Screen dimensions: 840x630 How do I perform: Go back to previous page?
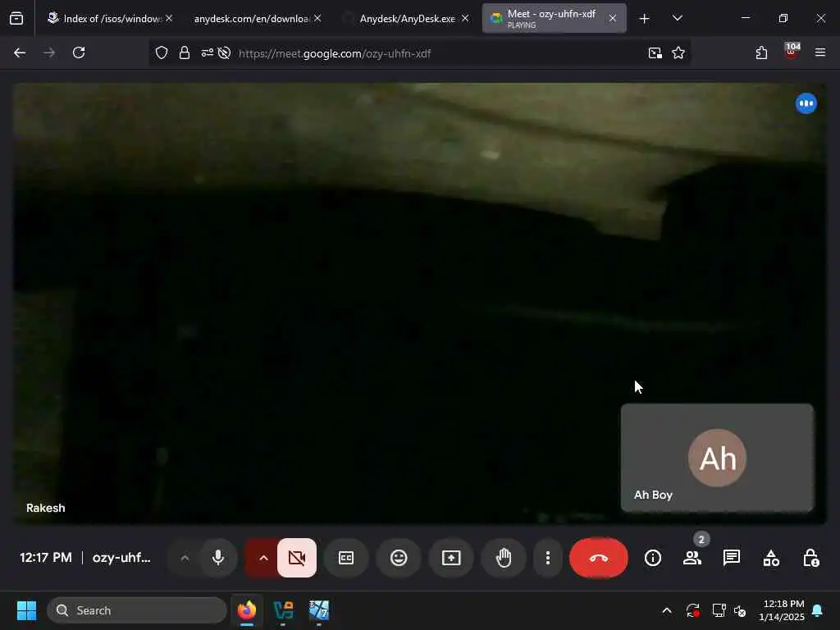(20, 52)
